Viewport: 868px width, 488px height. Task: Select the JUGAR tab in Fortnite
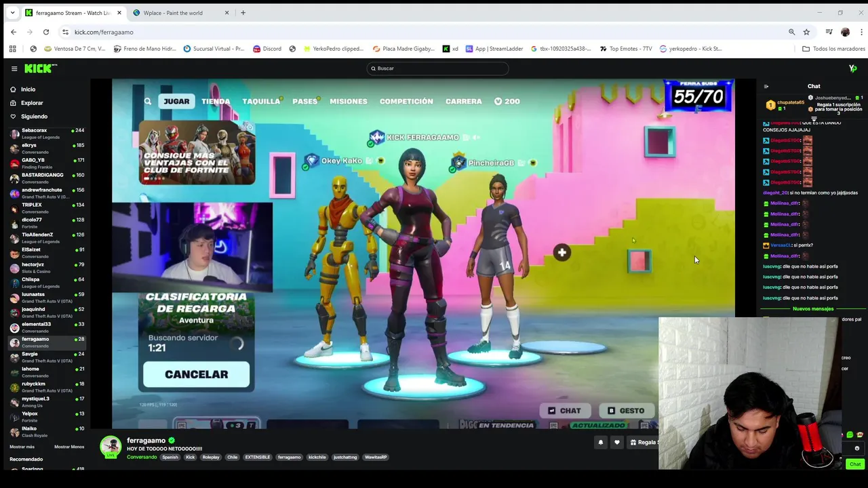[x=176, y=102]
